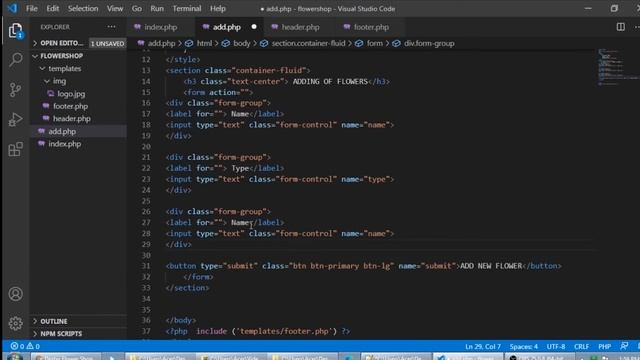Open the Run and Debug view icon
Screen dimensions: 640x360
pyautogui.click(x=16, y=119)
